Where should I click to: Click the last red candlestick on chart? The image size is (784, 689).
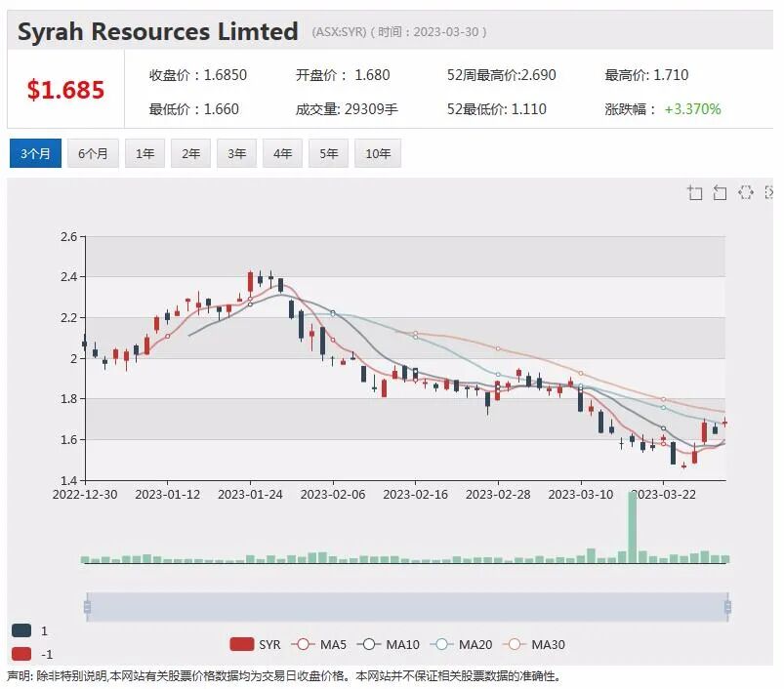coord(724,423)
